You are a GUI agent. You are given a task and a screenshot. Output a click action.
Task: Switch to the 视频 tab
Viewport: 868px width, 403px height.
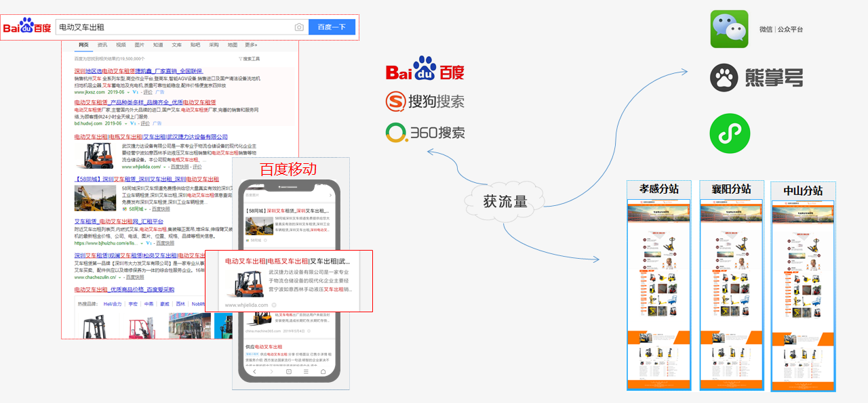[121, 45]
